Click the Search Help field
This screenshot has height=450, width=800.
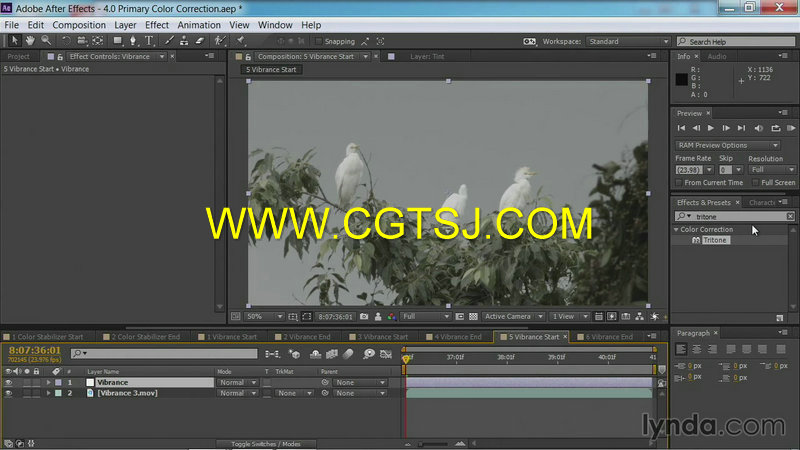coord(736,41)
